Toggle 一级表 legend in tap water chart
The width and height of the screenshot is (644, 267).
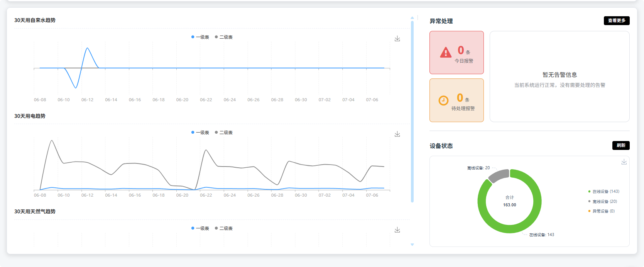pos(200,37)
